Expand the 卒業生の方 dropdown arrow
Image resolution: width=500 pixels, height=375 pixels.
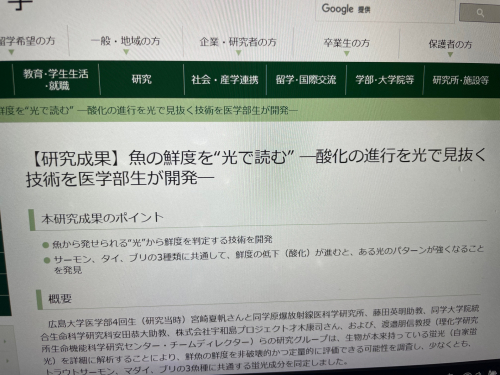[347, 54]
